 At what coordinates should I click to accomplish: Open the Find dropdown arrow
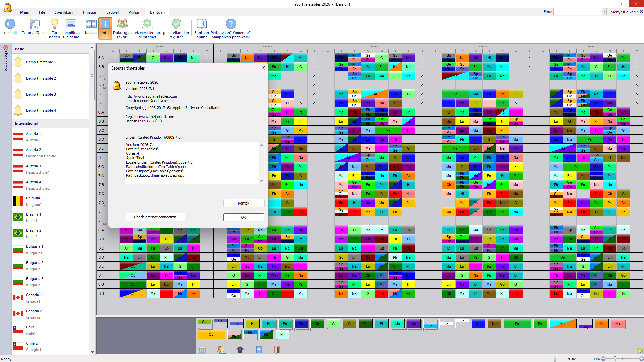click(604, 12)
